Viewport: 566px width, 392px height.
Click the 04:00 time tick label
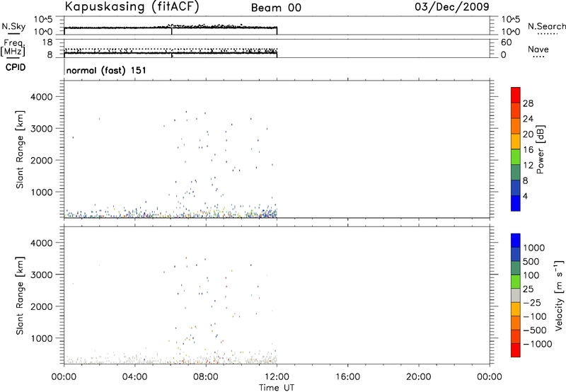pos(135,377)
